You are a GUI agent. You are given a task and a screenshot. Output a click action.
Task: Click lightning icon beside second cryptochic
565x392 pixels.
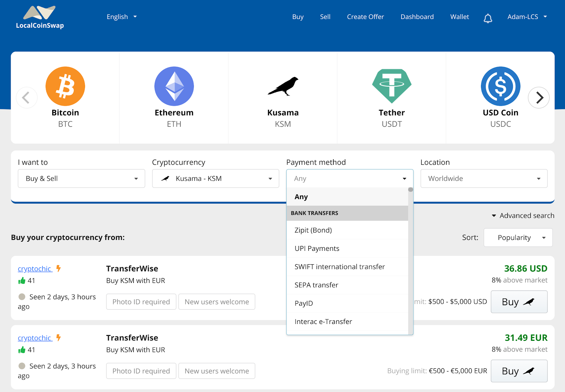pos(59,338)
